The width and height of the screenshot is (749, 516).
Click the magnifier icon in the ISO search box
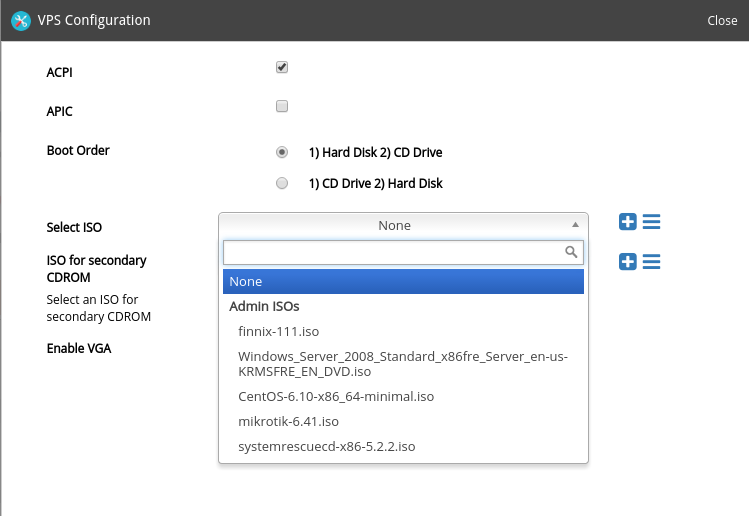tap(571, 252)
